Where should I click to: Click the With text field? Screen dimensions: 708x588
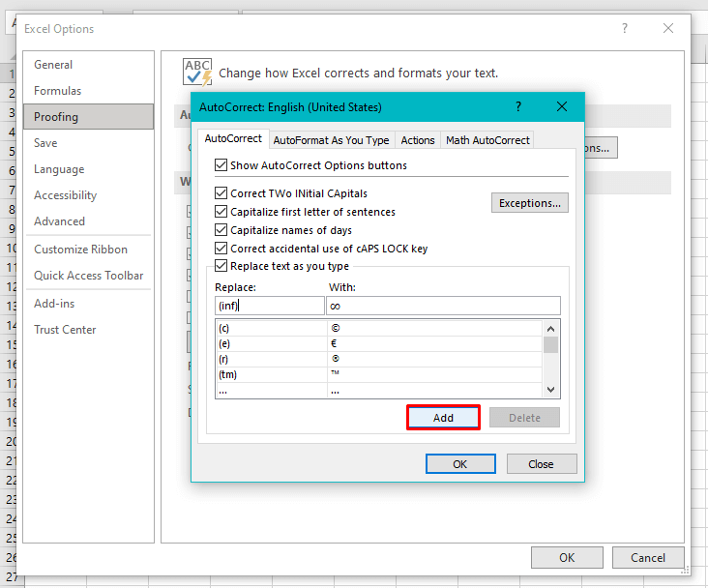tap(443, 306)
